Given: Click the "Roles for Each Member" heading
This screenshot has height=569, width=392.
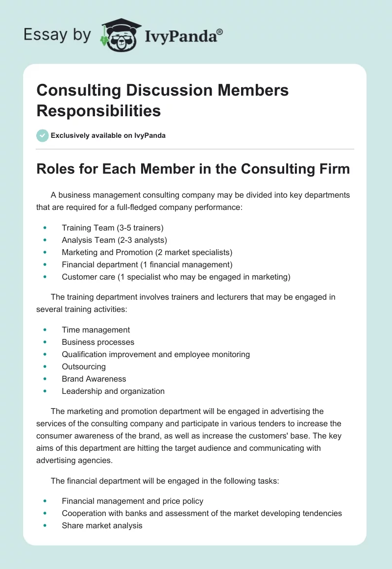Looking at the screenshot, I should point(193,169).
